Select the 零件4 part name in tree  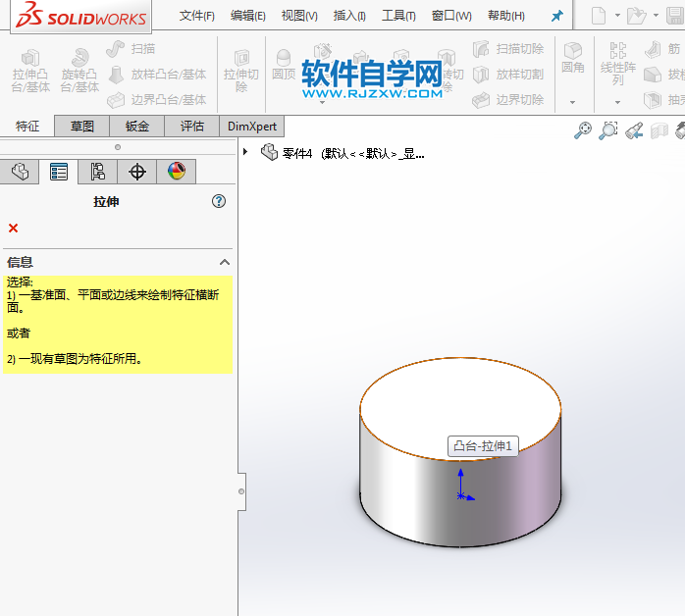297,153
